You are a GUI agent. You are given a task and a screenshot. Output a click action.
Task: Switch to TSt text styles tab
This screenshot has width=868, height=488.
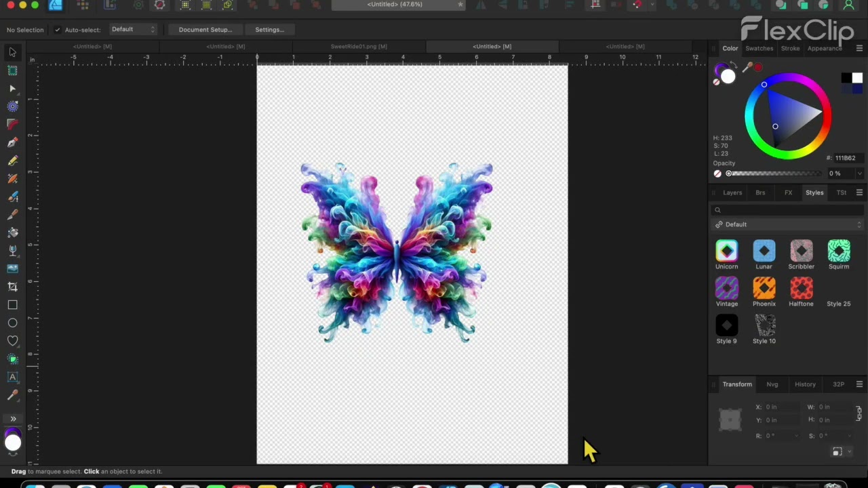[x=841, y=192]
